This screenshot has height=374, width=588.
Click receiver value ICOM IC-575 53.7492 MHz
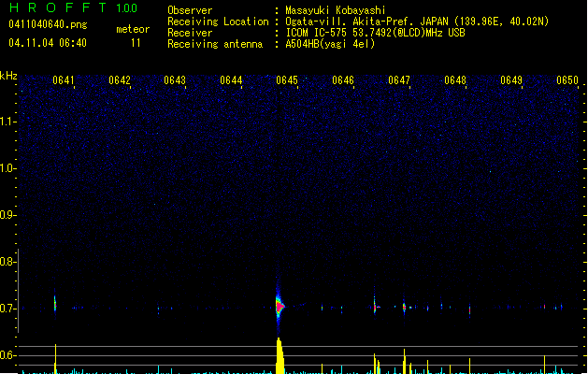(376, 33)
